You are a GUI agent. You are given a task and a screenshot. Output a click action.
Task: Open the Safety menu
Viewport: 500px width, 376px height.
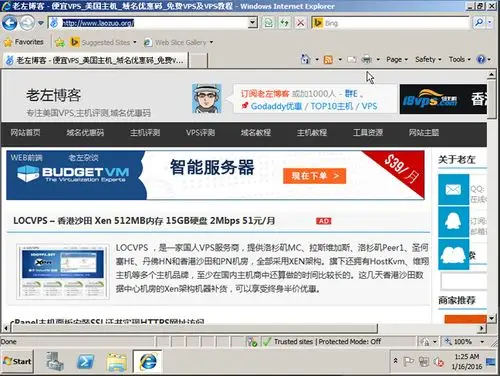pos(428,60)
